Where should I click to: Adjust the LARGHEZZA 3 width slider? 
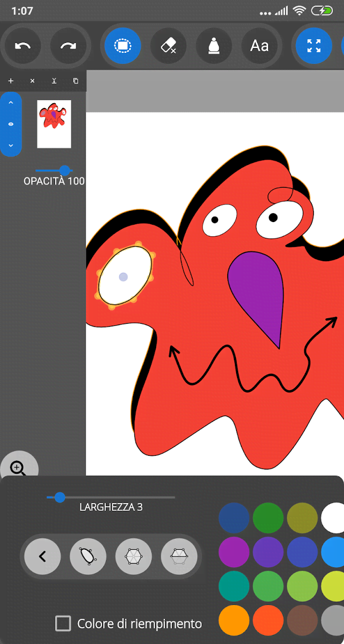[111, 497]
